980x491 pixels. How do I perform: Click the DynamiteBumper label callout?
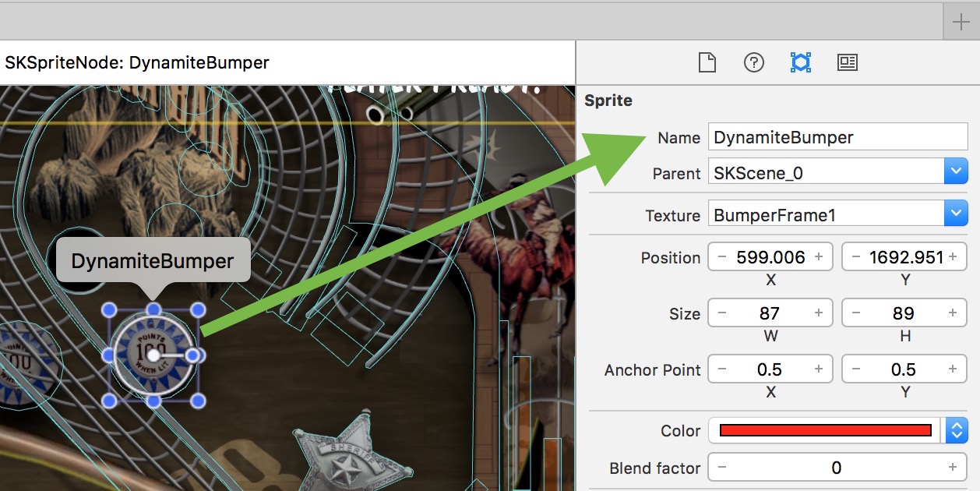(x=152, y=261)
